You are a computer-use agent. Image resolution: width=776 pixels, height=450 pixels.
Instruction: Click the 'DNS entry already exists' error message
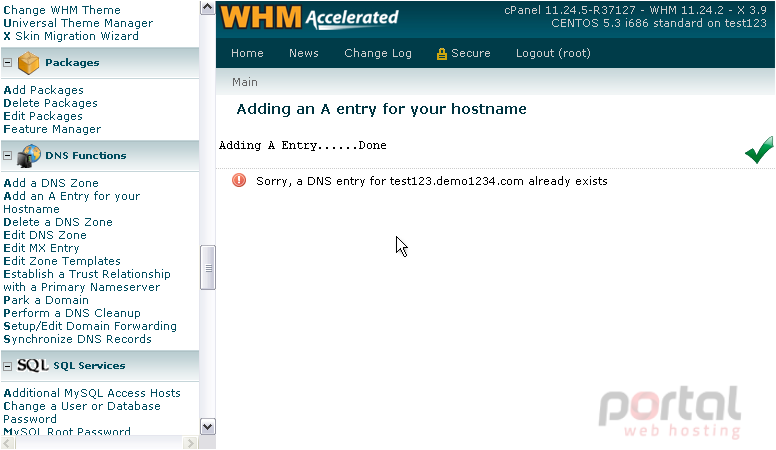point(432,181)
